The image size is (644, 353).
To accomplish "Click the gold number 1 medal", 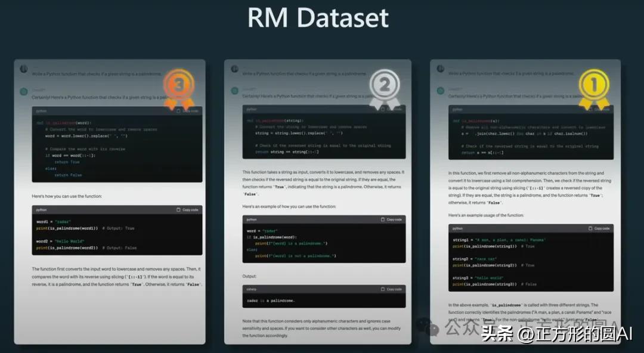I will click(593, 87).
